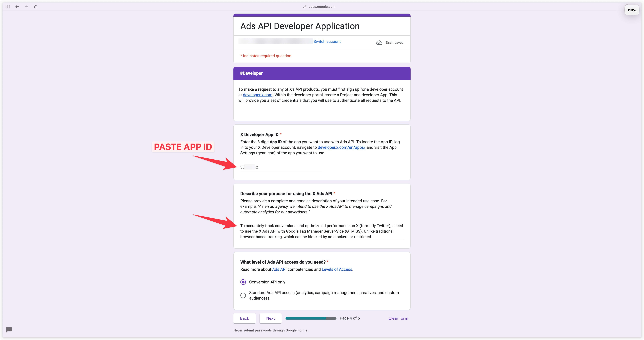This screenshot has width=644, height=340.
Task: Click the Page 4 of 5 text
Action: click(350, 318)
